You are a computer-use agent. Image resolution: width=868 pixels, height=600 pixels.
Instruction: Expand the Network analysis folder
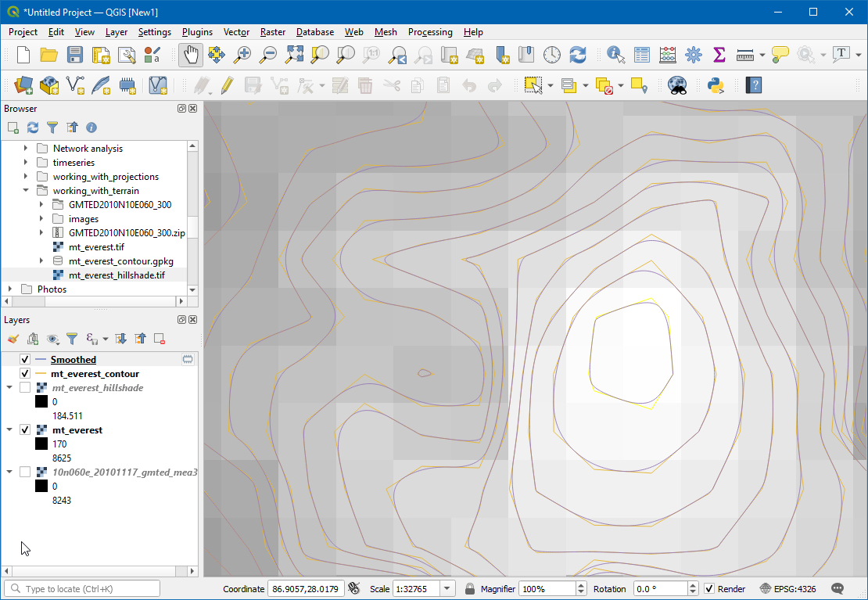26,149
